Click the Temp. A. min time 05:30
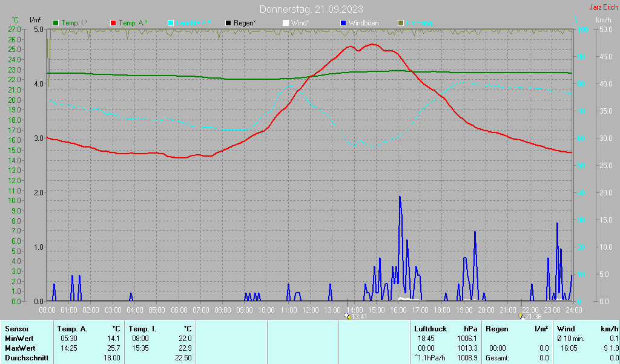The image size is (620, 364). coord(69,339)
